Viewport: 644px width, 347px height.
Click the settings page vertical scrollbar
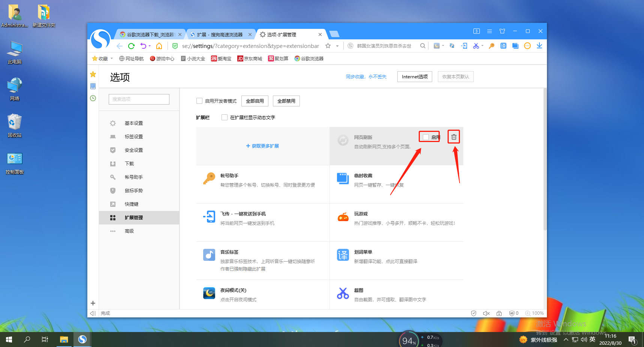pyautogui.click(x=545, y=159)
